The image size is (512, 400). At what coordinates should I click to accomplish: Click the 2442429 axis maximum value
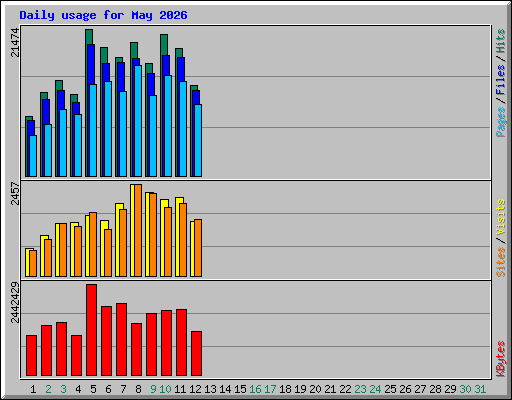click(x=15, y=303)
